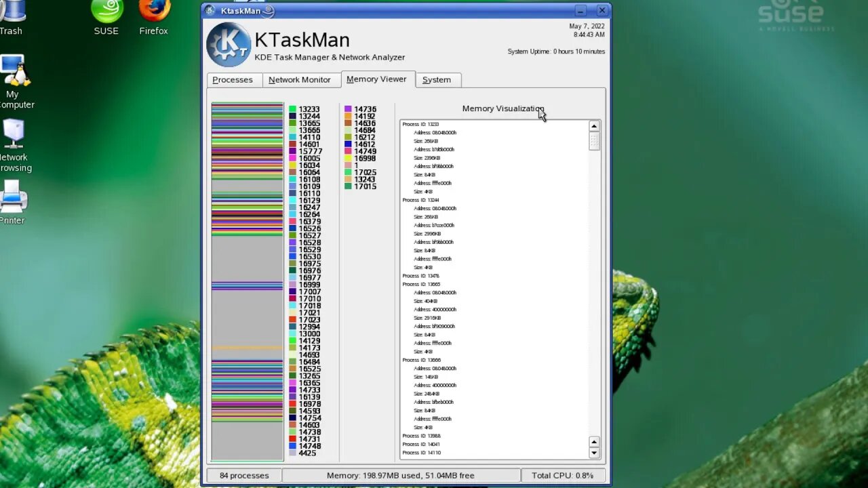Open the System tab

coord(437,80)
